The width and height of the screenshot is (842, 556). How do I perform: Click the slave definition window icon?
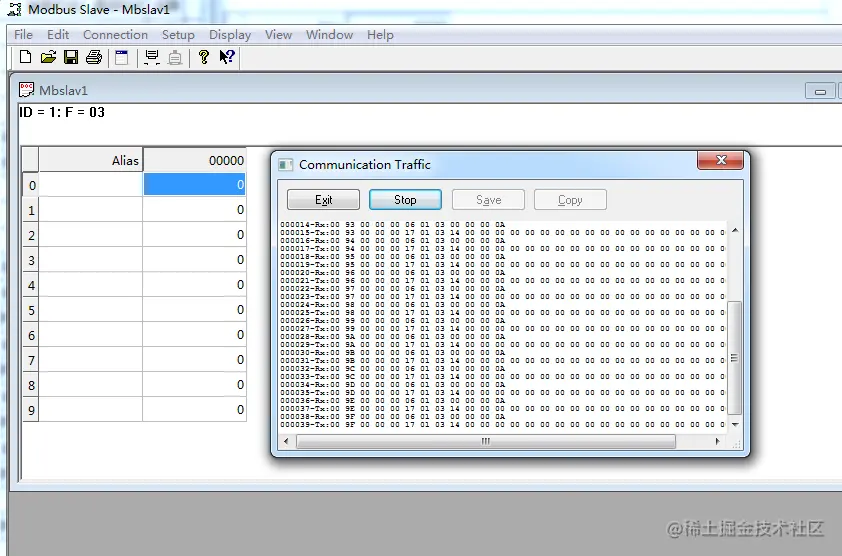(x=122, y=57)
